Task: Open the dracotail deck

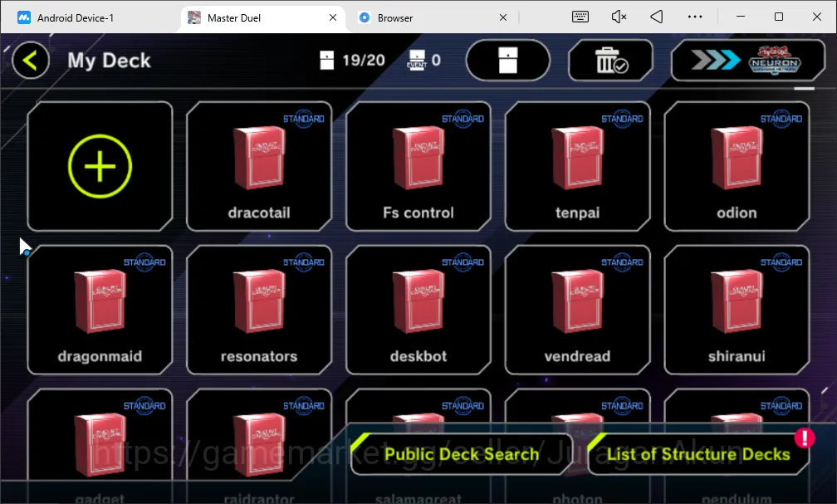Action: point(259,166)
